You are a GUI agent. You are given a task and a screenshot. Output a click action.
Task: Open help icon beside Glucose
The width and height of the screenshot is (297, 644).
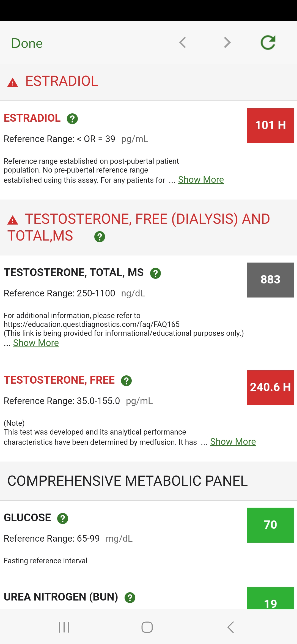click(63, 519)
